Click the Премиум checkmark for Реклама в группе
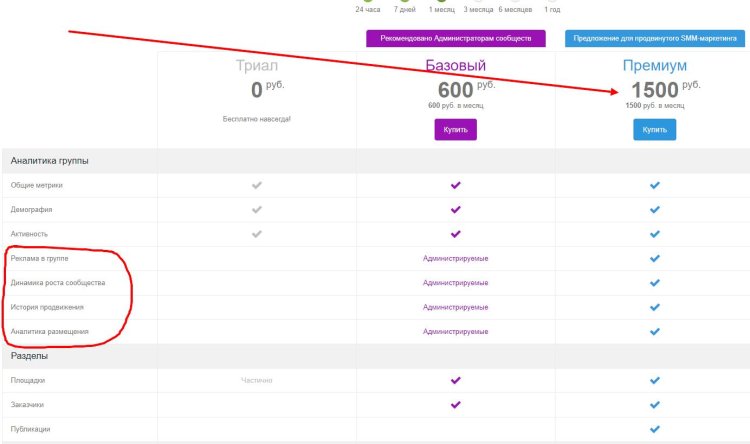The width and height of the screenshot is (750, 444). point(654,258)
